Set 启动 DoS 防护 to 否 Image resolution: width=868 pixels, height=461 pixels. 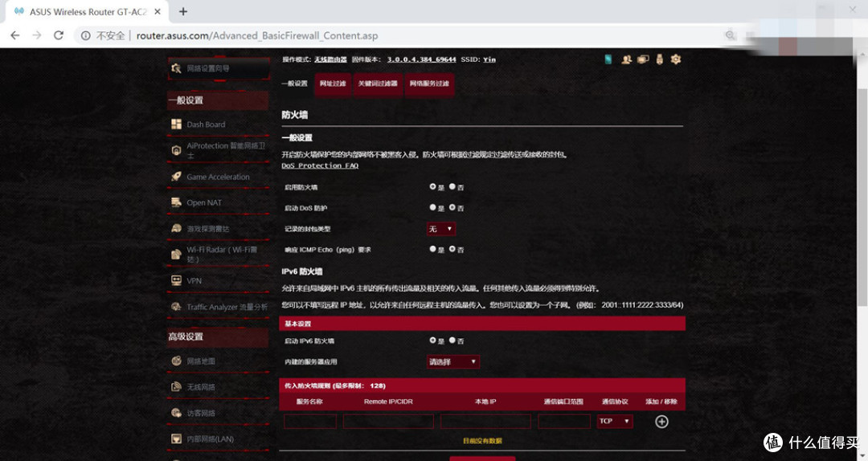tap(452, 207)
